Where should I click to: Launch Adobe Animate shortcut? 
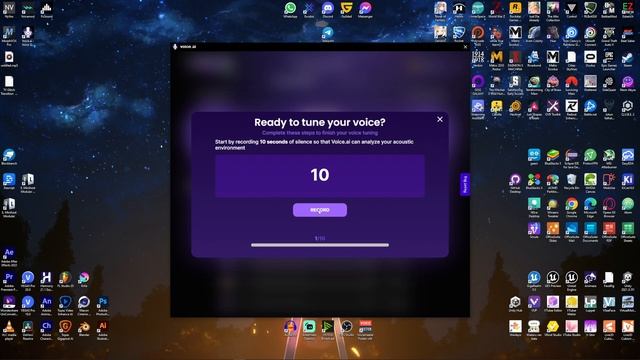tap(47, 305)
